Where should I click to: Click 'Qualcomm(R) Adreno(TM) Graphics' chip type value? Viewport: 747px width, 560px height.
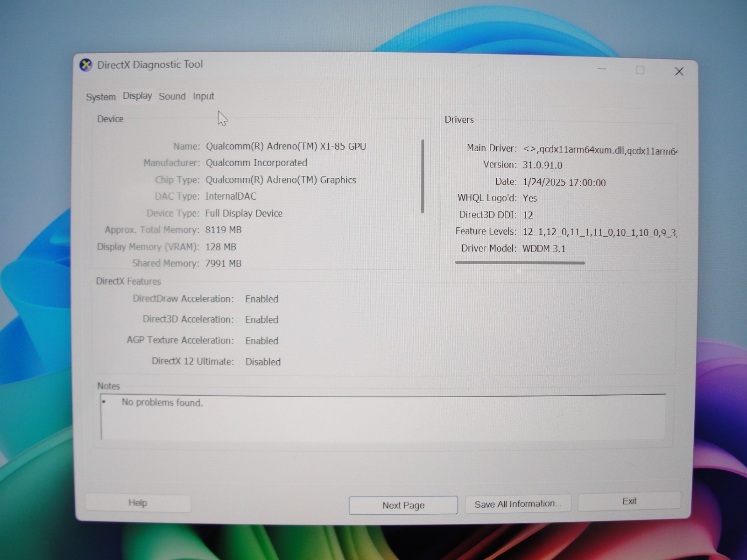(x=281, y=180)
